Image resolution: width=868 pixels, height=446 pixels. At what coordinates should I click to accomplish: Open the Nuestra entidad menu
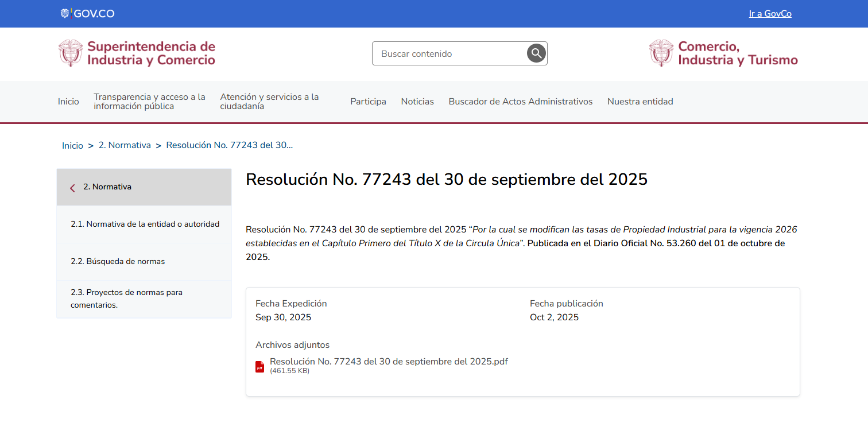pyautogui.click(x=640, y=102)
